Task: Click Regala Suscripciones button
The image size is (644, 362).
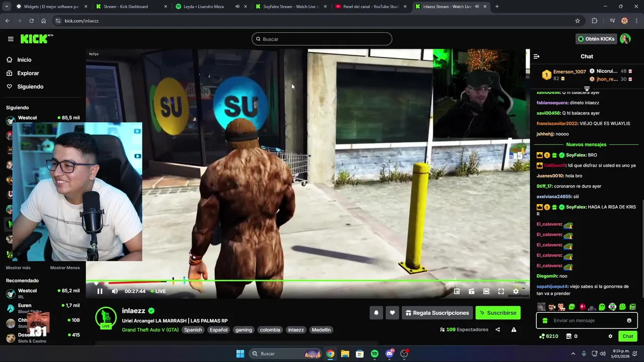Action: coord(437,313)
